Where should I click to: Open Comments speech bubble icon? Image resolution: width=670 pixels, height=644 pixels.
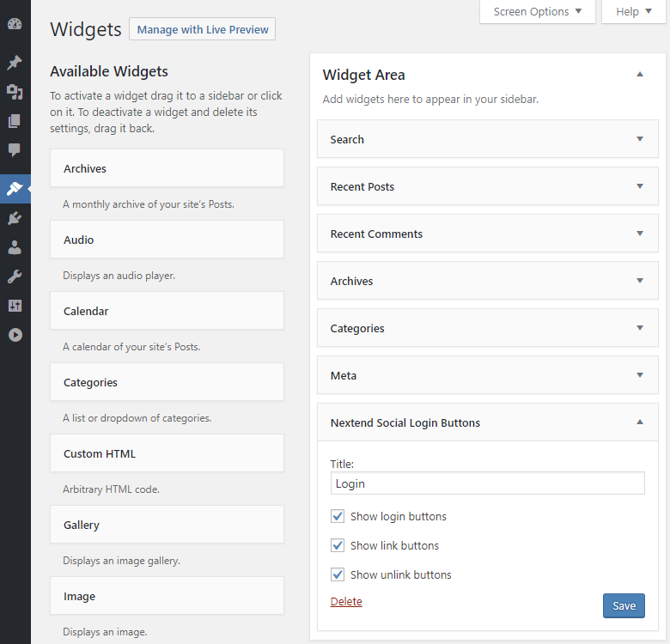pyautogui.click(x=15, y=150)
